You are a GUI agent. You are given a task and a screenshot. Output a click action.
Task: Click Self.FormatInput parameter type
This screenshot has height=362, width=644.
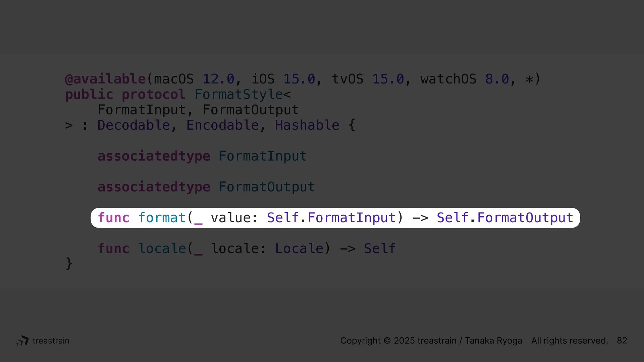[331, 218]
